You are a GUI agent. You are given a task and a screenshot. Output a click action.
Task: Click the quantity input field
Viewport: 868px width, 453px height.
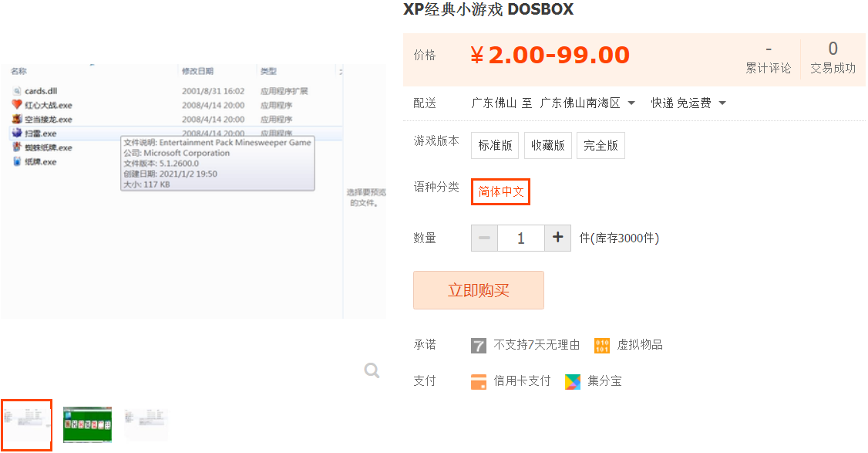coord(521,238)
